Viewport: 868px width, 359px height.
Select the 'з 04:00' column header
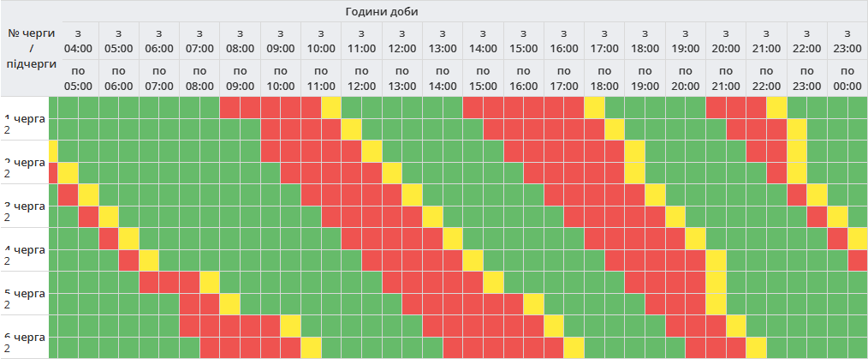[78, 41]
